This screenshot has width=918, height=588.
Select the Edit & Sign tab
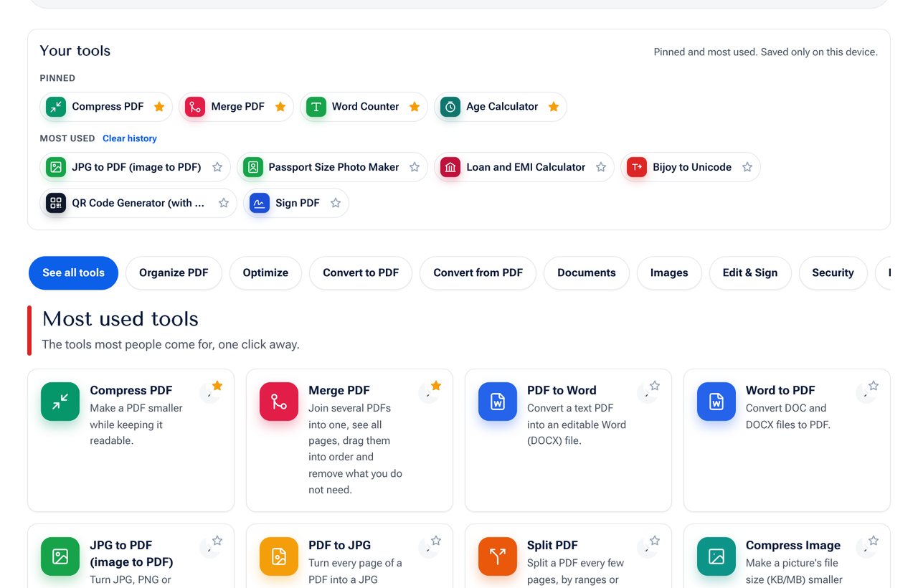[750, 273]
